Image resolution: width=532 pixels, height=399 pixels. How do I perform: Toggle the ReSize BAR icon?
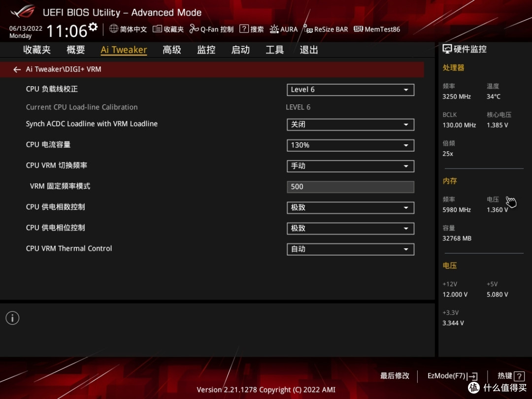pyautogui.click(x=308, y=29)
